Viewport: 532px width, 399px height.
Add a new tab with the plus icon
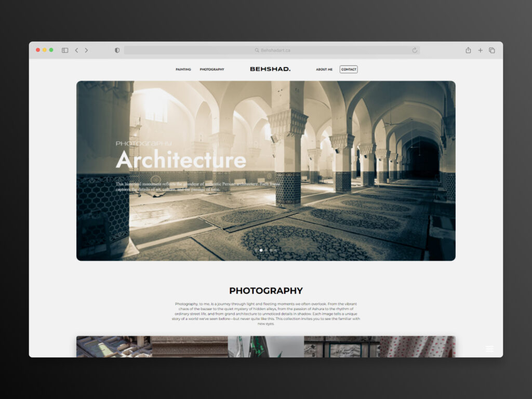click(x=480, y=50)
